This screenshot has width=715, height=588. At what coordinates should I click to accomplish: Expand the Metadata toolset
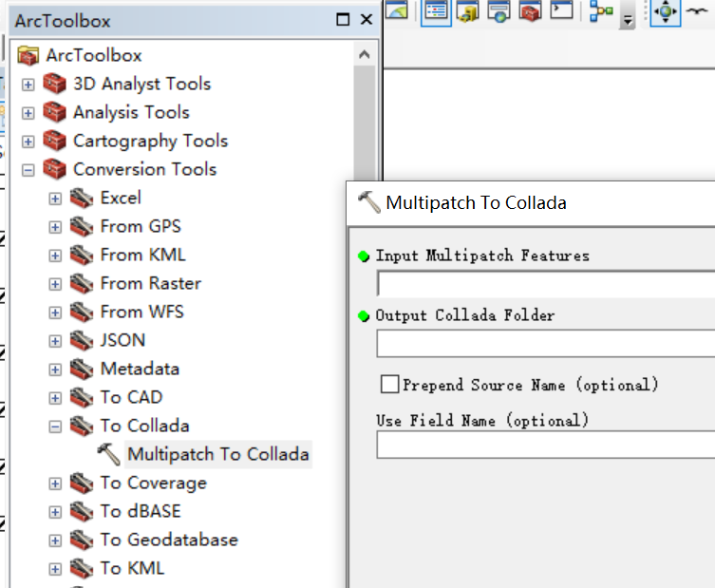55,370
